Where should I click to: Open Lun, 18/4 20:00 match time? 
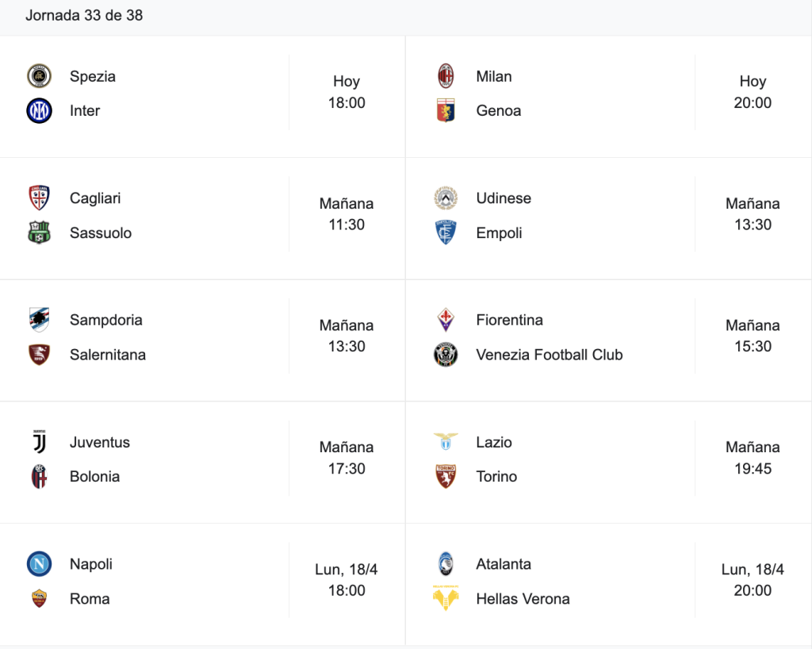pos(753,580)
